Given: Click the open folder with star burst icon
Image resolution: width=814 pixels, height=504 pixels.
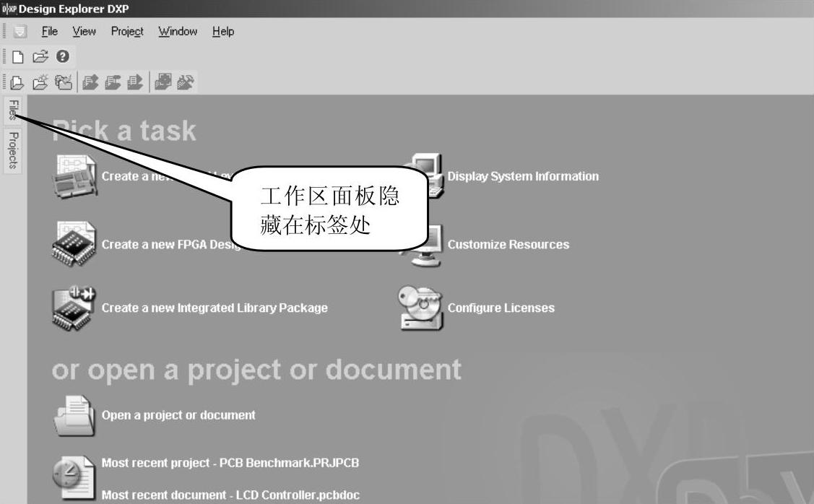Looking at the screenshot, I should tap(40, 82).
